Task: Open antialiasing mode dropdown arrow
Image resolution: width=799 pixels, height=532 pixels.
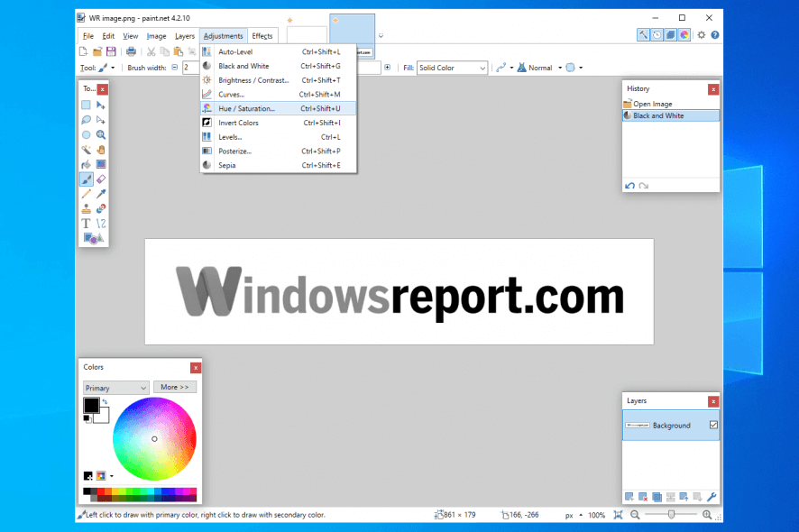Action: [x=511, y=68]
